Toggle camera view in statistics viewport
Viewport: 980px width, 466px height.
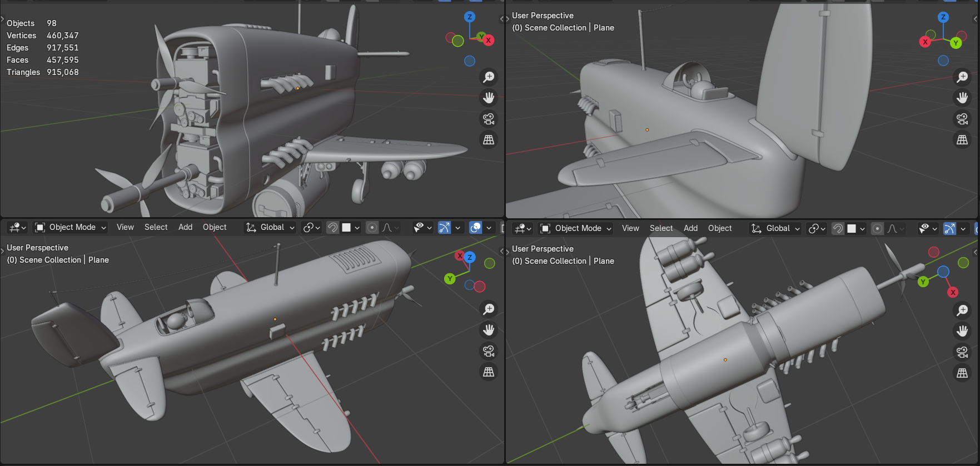(489, 119)
